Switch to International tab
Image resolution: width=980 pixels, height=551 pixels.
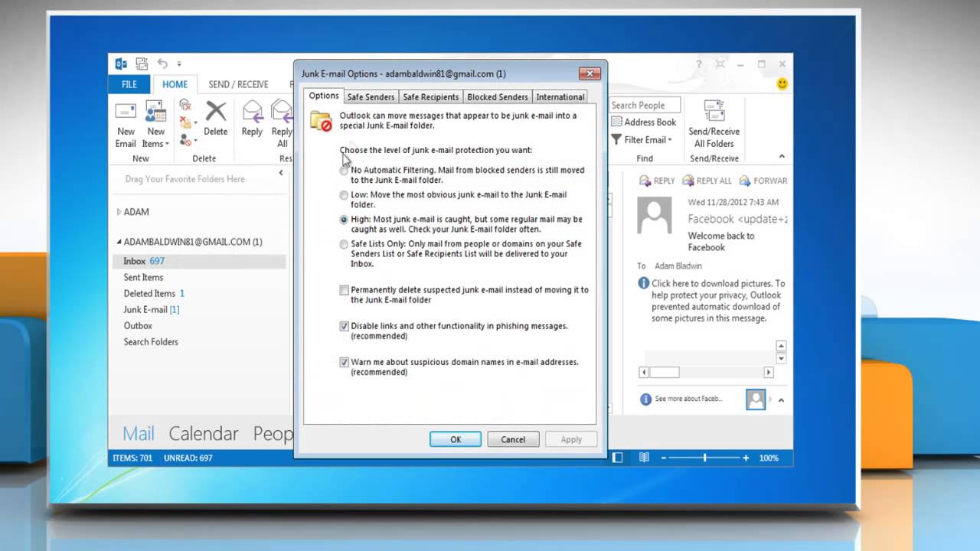[560, 97]
